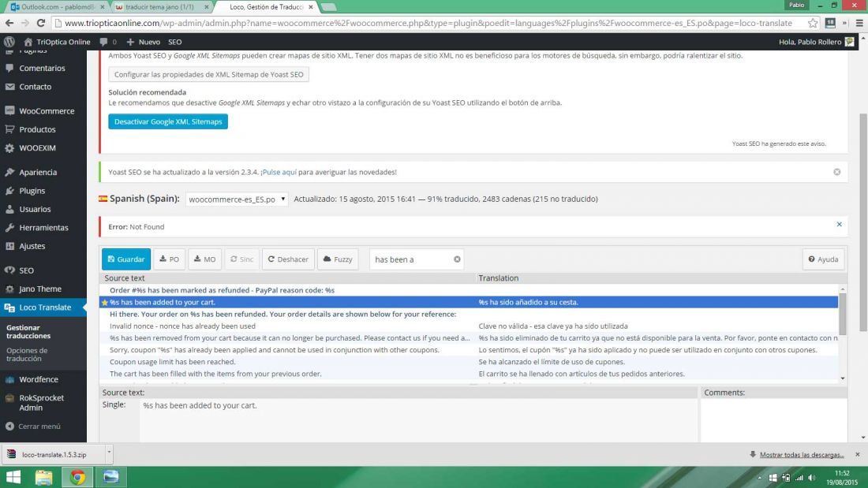The height and width of the screenshot is (488, 868).
Task: Click Configurar las propiedades de XML Sitemap button
Action: [x=208, y=75]
